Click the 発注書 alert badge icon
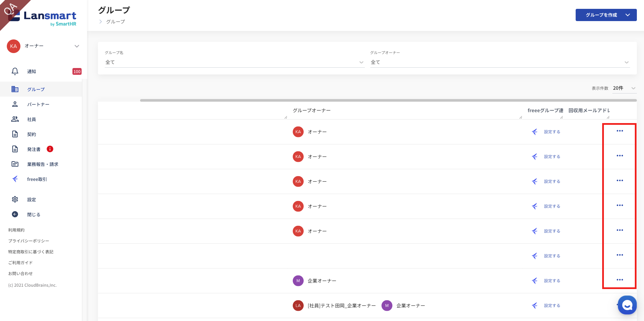Screen dimensions: 644x321 coord(50,149)
